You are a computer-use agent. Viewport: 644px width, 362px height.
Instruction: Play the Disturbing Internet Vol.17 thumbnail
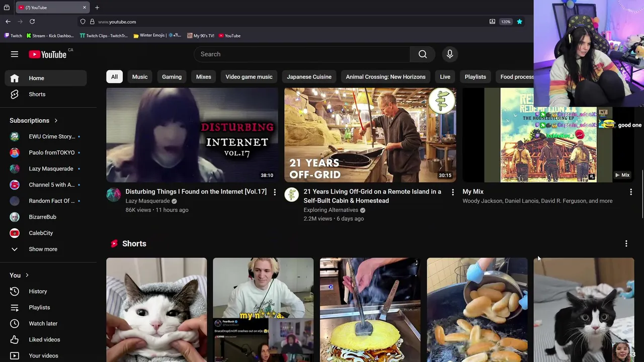[x=192, y=135]
